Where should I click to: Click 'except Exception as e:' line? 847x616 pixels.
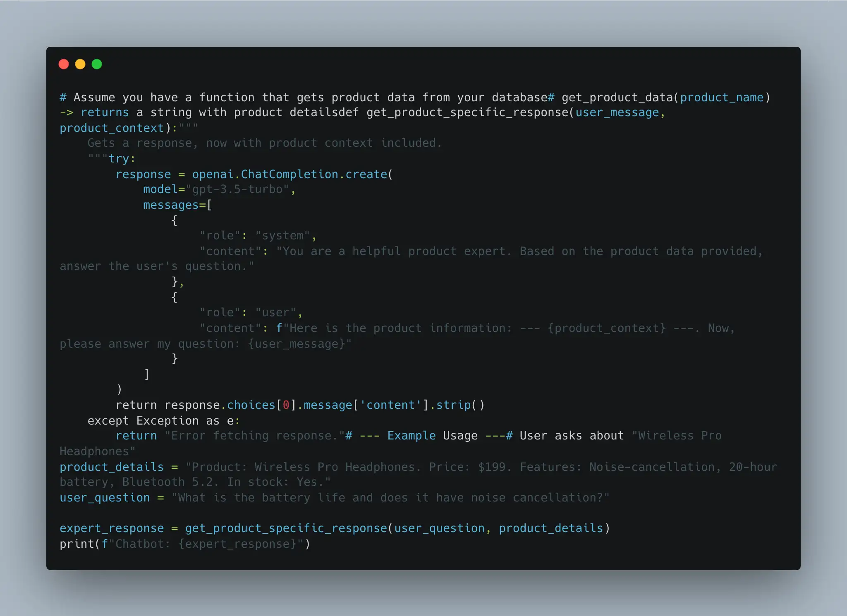coord(163,421)
